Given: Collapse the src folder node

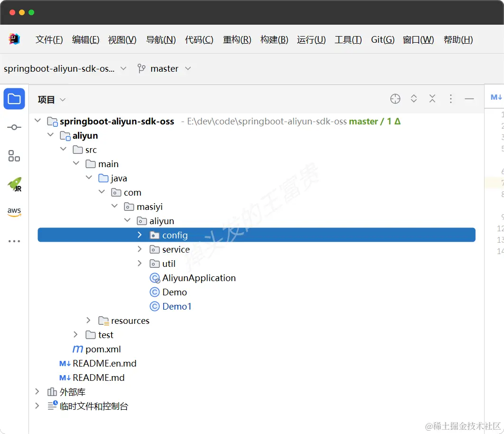Looking at the screenshot, I should coord(63,149).
